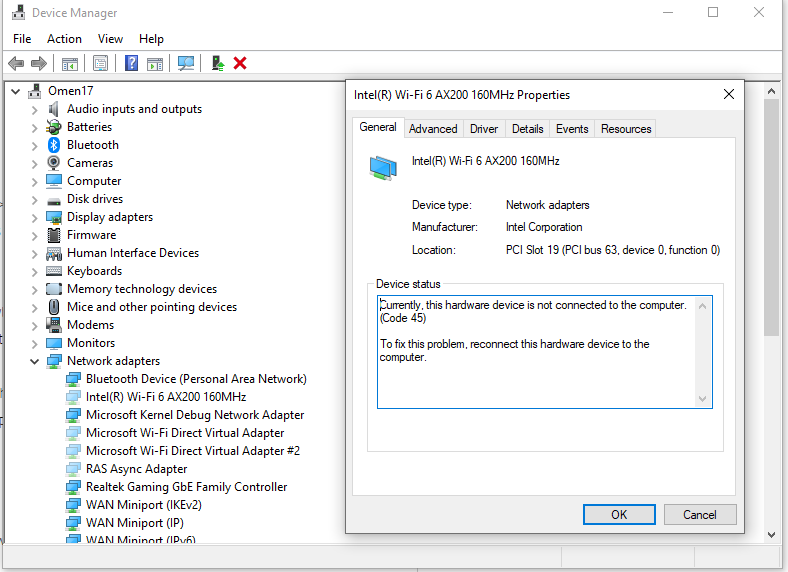The height and width of the screenshot is (572, 788).
Task: Select Microsoft Kernel Debug Network Adapter
Action: [x=195, y=415]
